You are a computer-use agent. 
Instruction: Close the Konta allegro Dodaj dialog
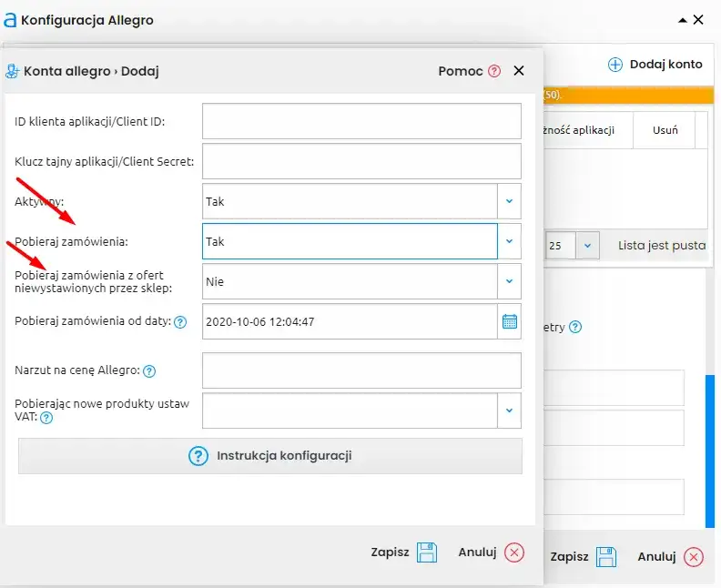point(519,71)
